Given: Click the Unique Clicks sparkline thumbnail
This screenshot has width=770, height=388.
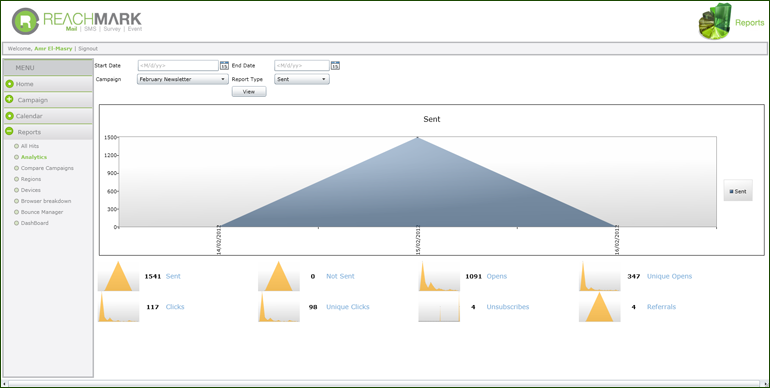Looking at the screenshot, I should 279,307.
